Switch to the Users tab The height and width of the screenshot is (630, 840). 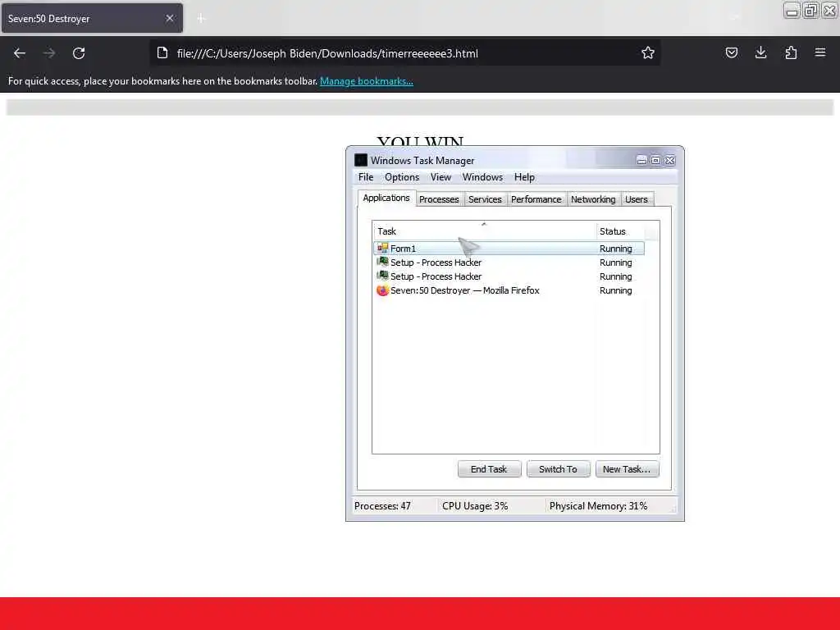(x=637, y=199)
